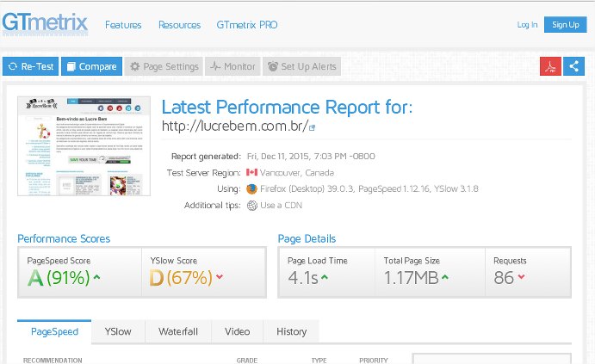595x364 pixels.
Task: Click the Page Load Time 4.1s value
Action: (303, 278)
